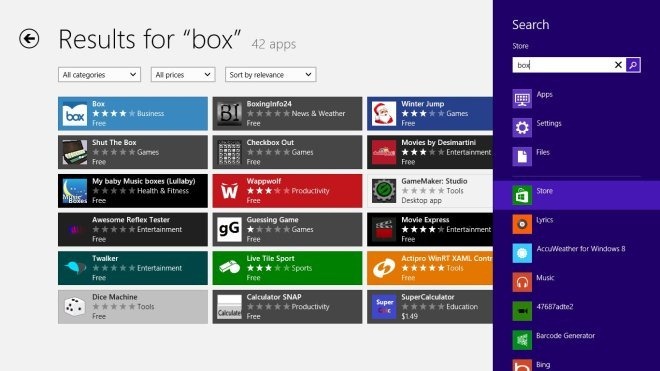The width and height of the screenshot is (660, 371).
Task: Open the Guessing Game gG icon
Action: (x=229, y=230)
